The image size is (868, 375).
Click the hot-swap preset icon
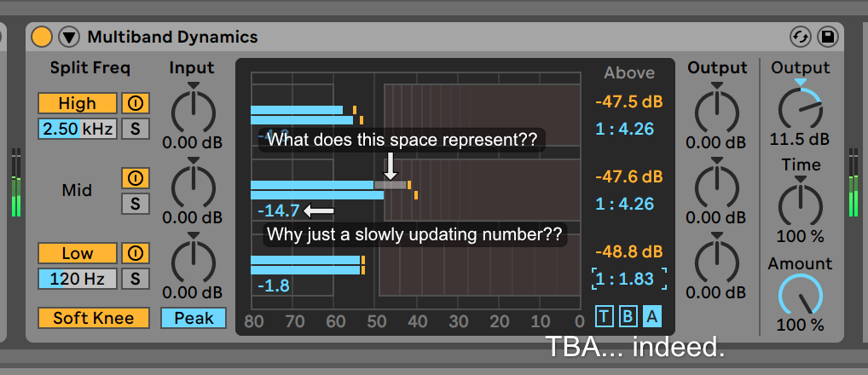(800, 37)
